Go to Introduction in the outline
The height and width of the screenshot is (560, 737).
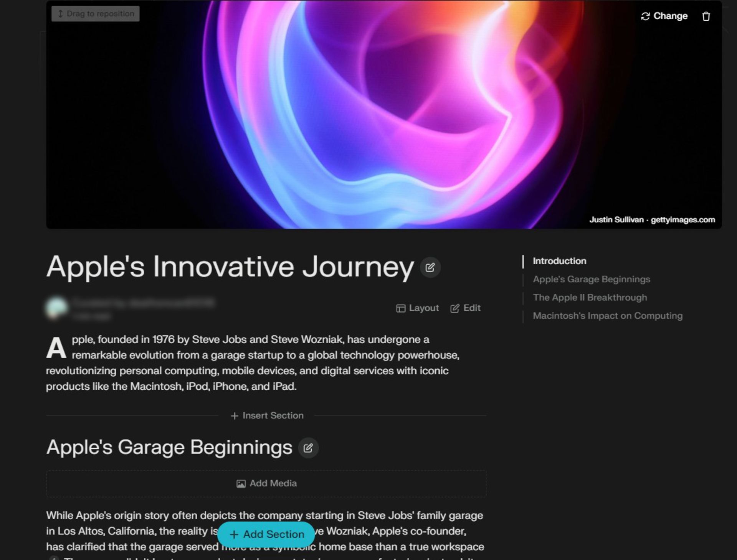[559, 261]
